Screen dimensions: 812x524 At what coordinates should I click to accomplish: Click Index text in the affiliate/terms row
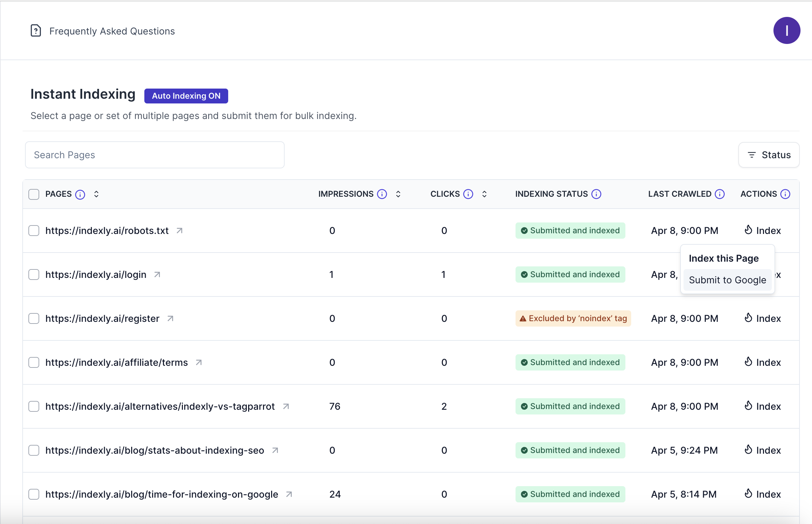pos(768,362)
